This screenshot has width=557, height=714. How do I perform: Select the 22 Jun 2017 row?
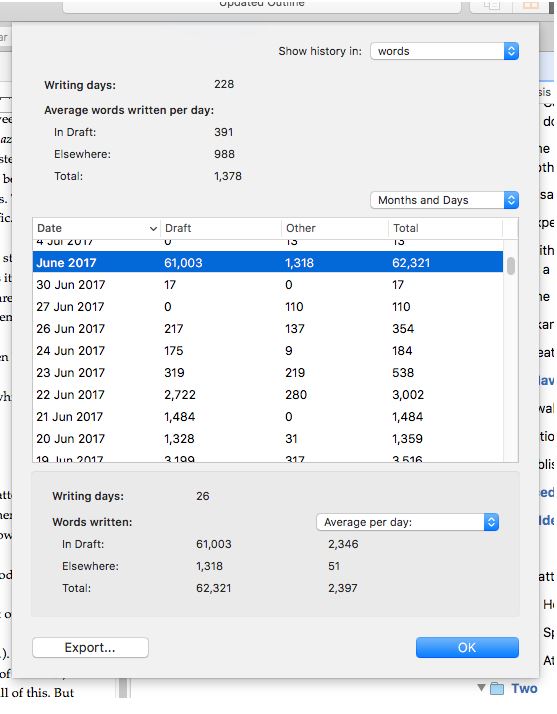pyautogui.click(x=268, y=394)
